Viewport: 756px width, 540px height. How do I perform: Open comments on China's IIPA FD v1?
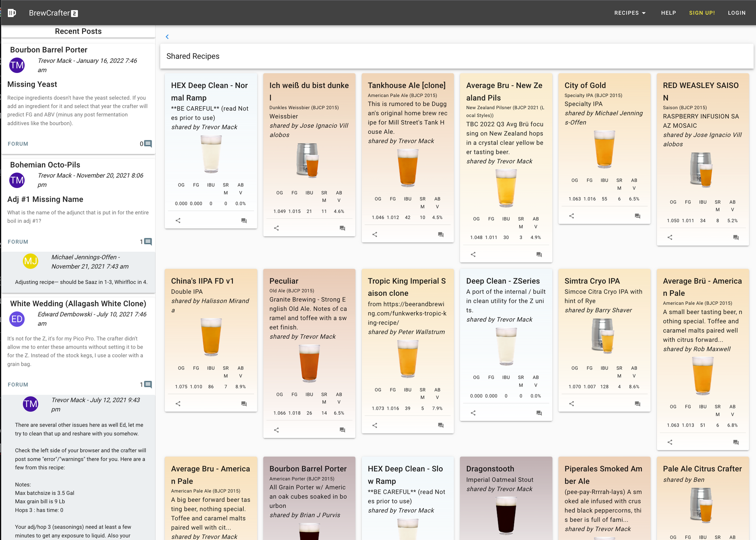point(244,404)
